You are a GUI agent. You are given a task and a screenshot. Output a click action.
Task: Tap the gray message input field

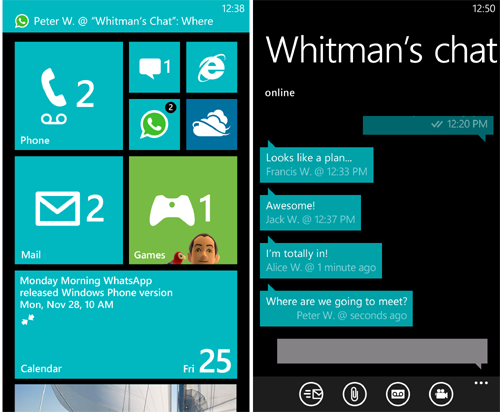tap(382, 351)
